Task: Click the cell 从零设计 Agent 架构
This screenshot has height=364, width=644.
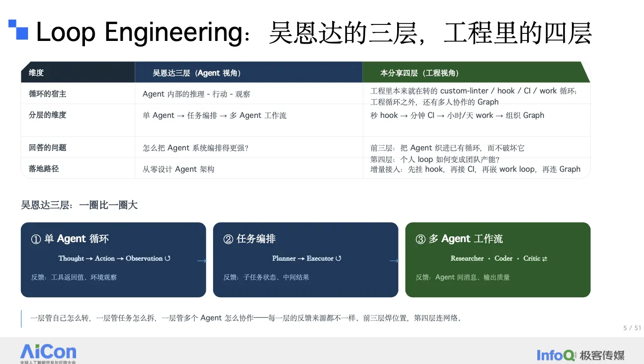Action: pyautogui.click(x=178, y=169)
